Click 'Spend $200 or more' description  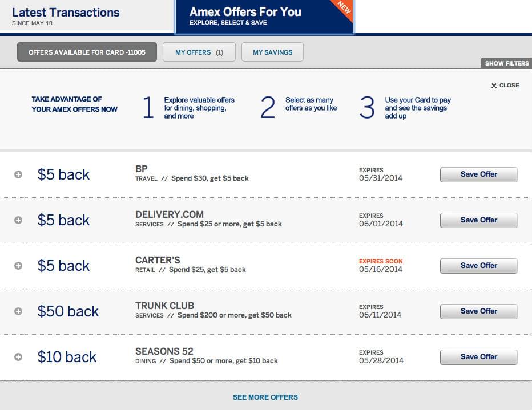(x=235, y=315)
